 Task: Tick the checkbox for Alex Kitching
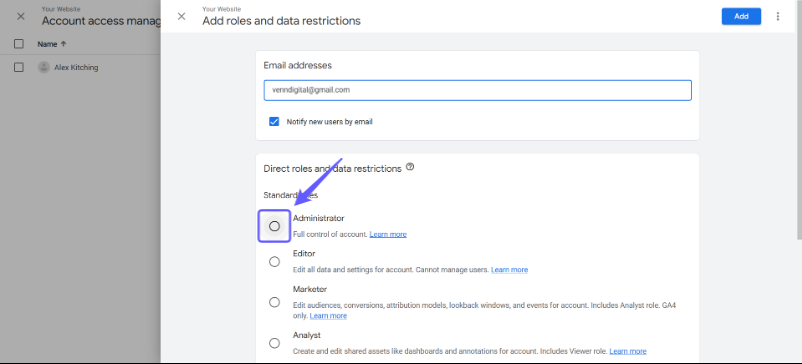coord(19,67)
